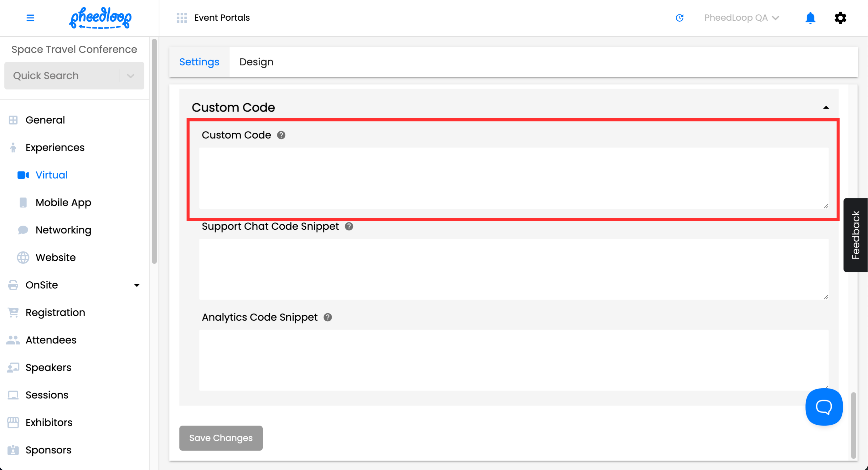Click the Exhibitors booth icon

click(x=13, y=422)
